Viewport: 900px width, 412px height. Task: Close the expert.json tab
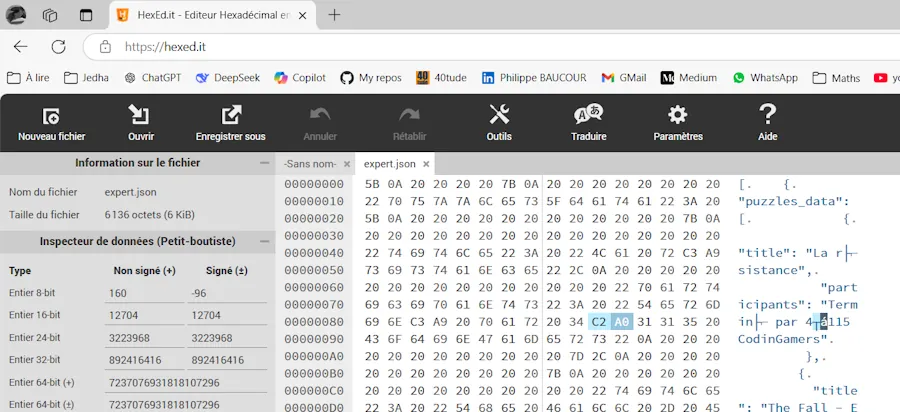(426, 164)
